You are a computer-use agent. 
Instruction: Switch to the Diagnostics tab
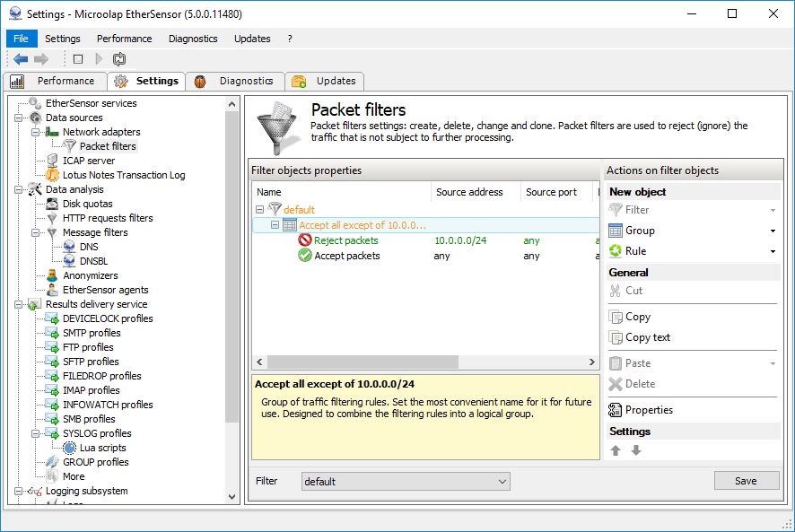235,81
